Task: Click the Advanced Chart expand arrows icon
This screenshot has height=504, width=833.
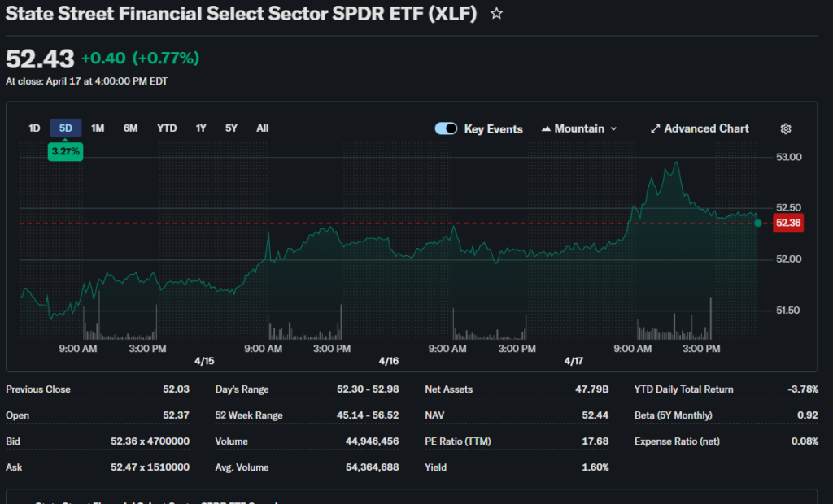Action: point(655,128)
